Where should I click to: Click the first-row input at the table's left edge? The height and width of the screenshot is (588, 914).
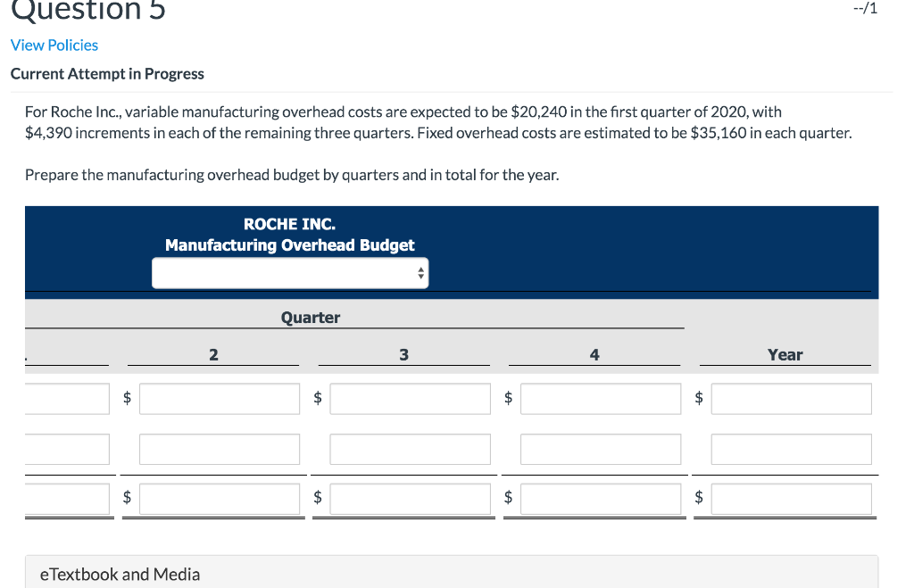(x=54, y=398)
